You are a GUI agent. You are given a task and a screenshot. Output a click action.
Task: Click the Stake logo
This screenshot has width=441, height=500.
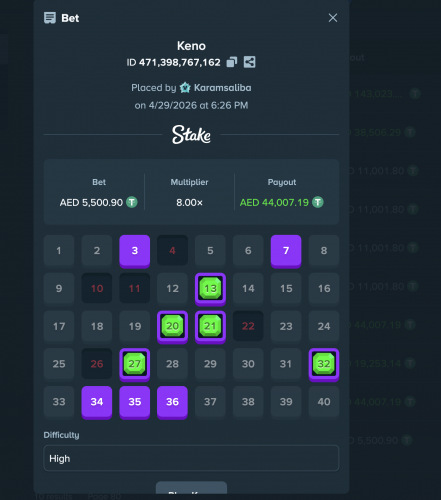(x=191, y=135)
